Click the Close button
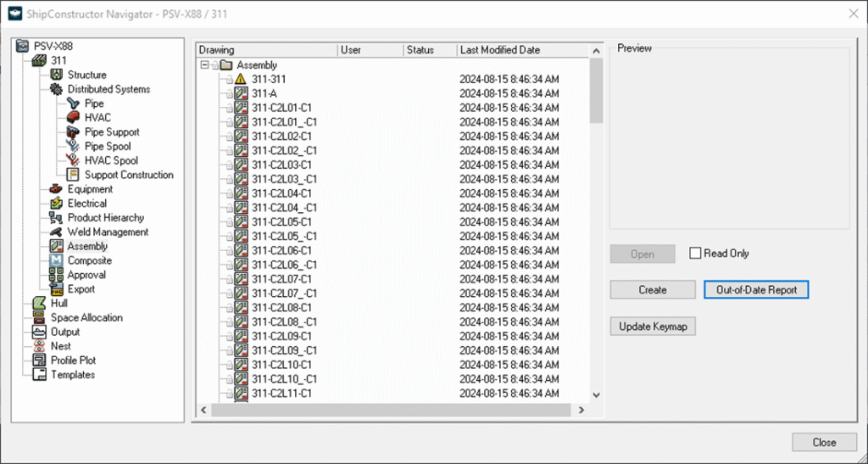Screen dimensions: 868x464 pyautogui.click(x=824, y=443)
